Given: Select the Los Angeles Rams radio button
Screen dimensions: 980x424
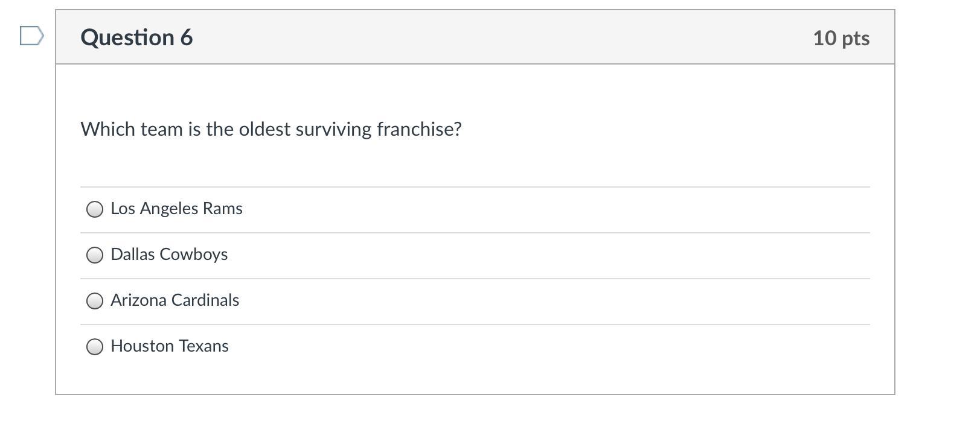Looking at the screenshot, I should point(95,209).
